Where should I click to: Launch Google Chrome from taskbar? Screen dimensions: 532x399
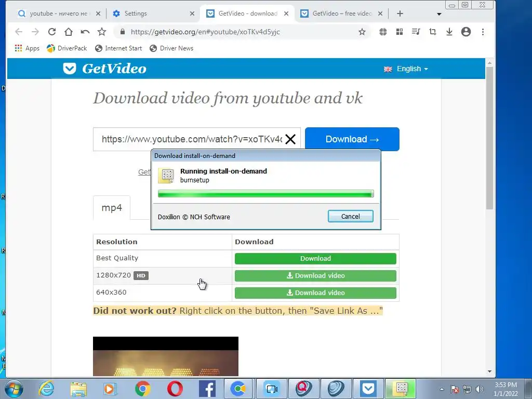[143, 389]
